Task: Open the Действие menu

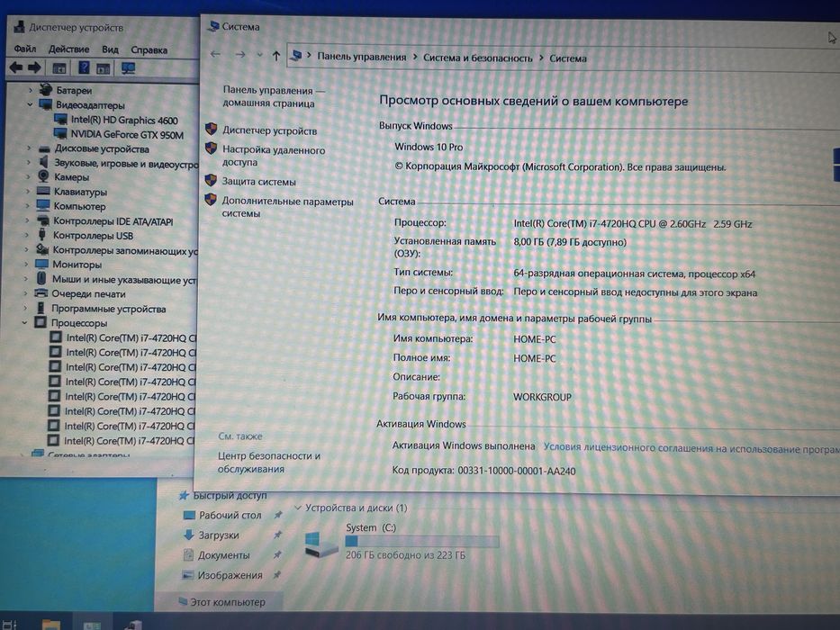Action: point(68,49)
